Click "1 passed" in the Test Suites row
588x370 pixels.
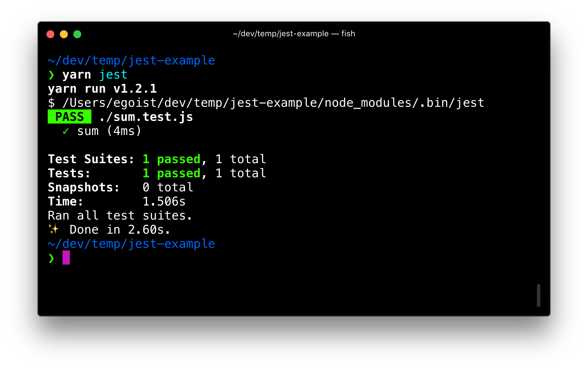point(171,159)
